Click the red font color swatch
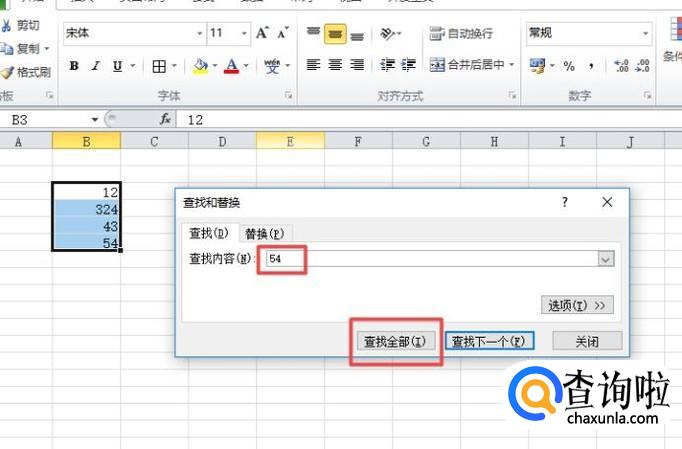The image size is (682, 449). tap(231, 66)
